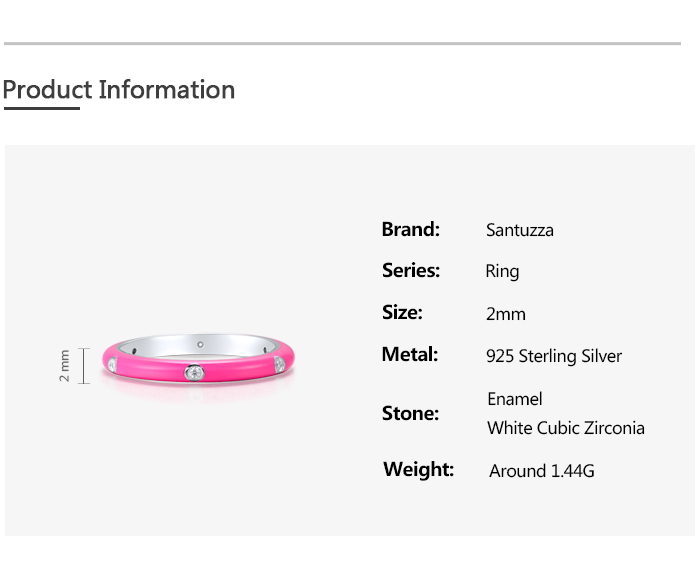This screenshot has width=700, height=588.
Task: Click the Around 1.44G weight value
Action: [x=541, y=470]
